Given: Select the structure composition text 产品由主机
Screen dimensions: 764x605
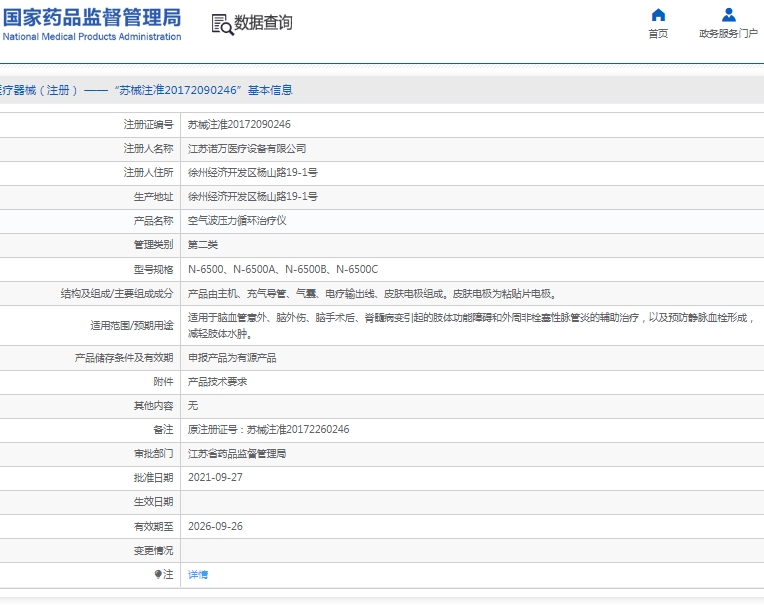Looking at the screenshot, I should tap(372, 294).
